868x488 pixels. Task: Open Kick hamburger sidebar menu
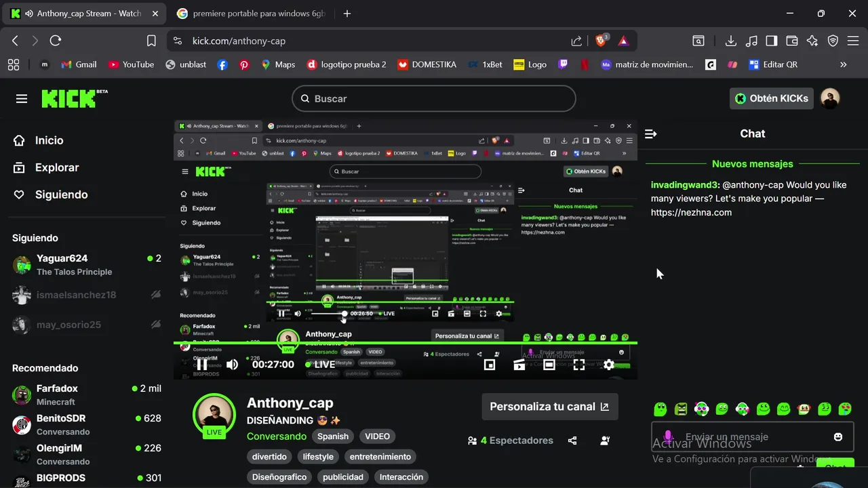point(22,99)
